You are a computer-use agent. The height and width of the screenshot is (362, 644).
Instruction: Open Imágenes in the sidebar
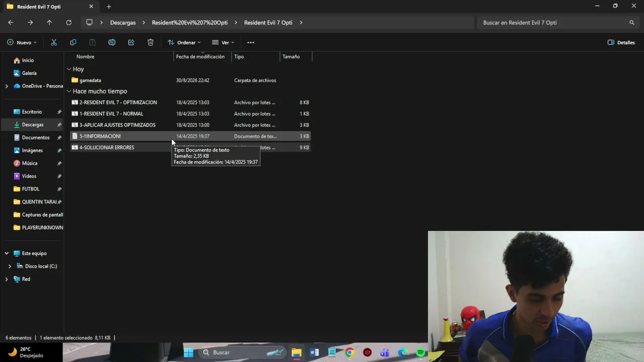[x=32, y=151]
